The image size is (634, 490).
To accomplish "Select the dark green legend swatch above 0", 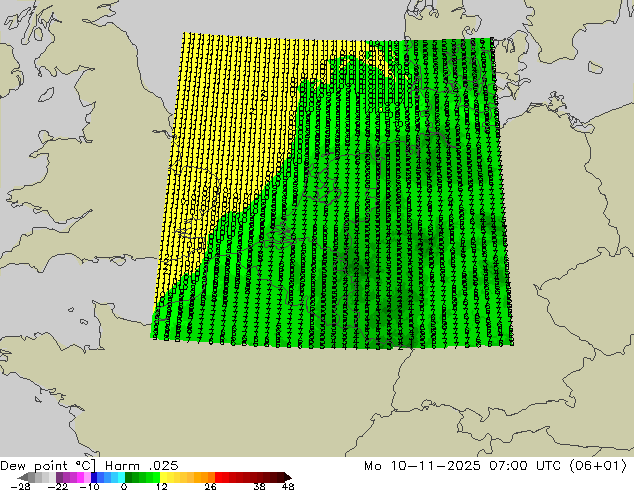I will [128, 477].
